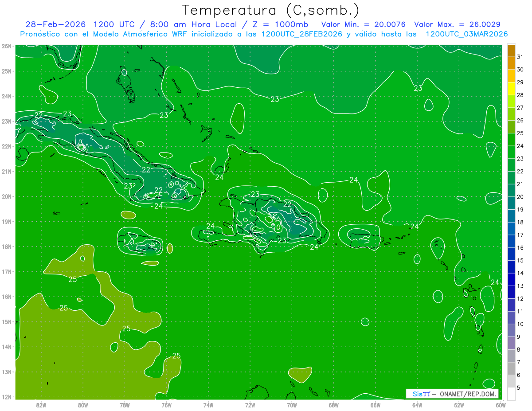Click the 62W longitude label

click(459, 404)
